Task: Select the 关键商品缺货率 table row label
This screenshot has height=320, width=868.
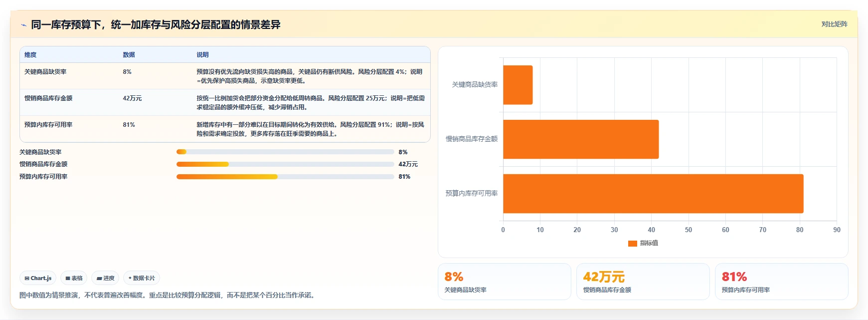Action: coord(45,72)
